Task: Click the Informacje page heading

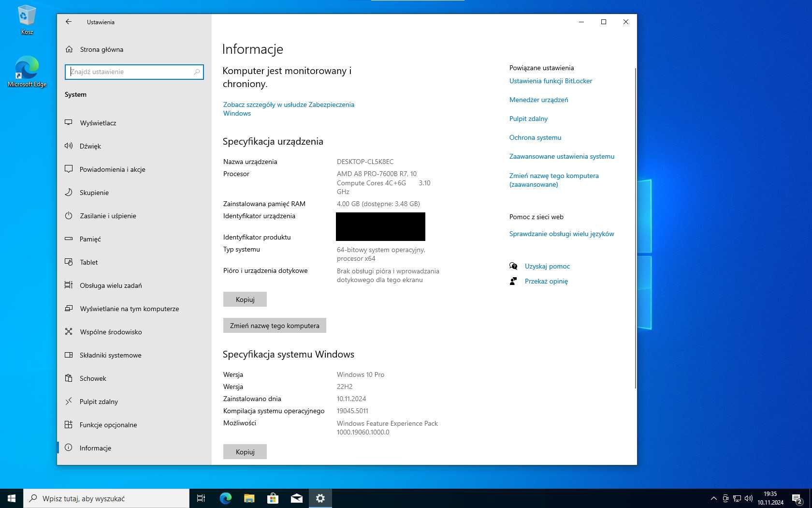Action: (253, 49)
